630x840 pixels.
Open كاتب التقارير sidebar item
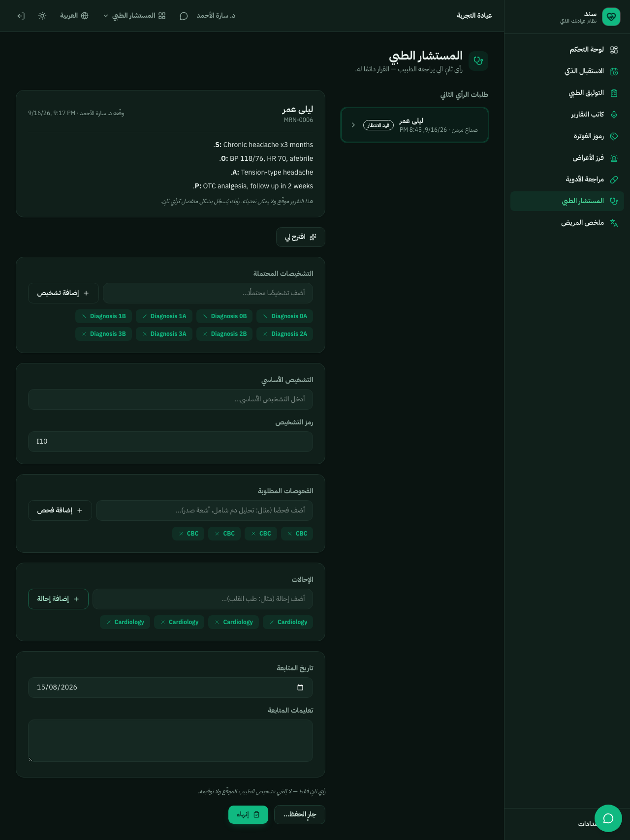[567, 115]
